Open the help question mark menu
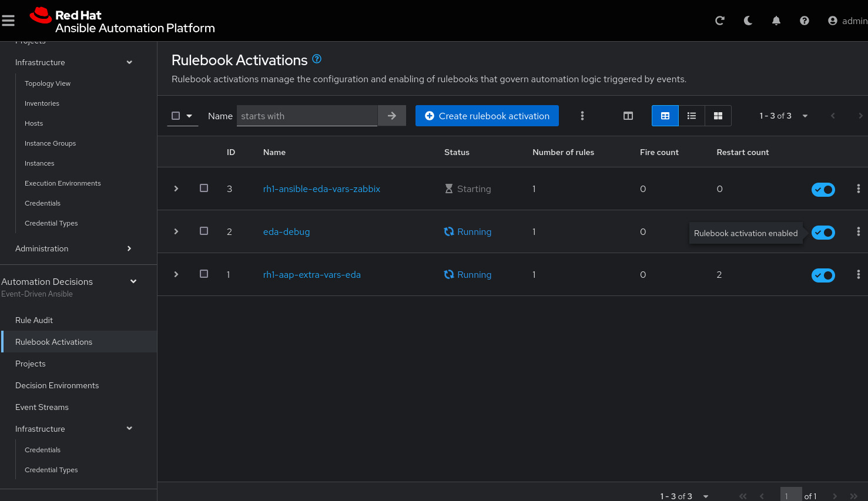Viewport: 868px width, 501px height. click(805, 21)
